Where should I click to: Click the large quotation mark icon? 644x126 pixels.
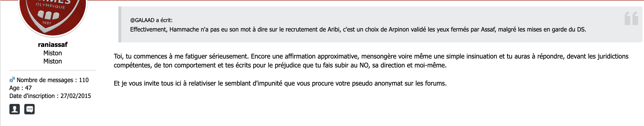631,19
